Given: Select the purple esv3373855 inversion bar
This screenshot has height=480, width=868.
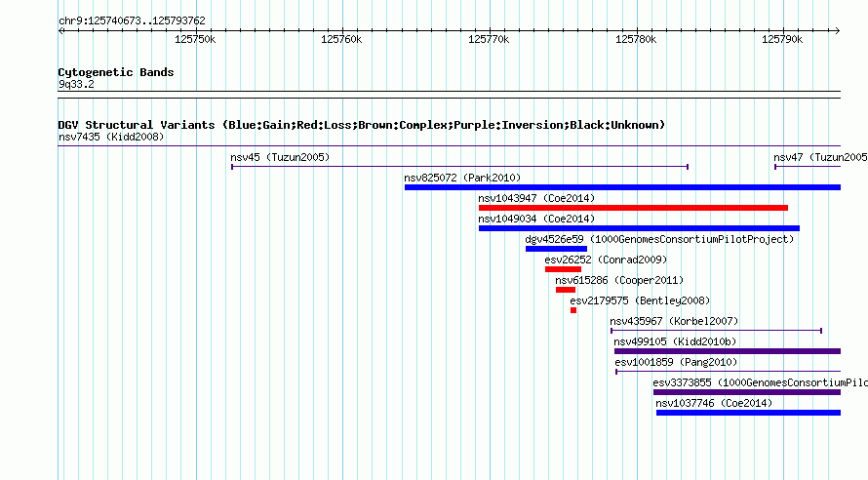Looking at the screenshot, I should point(747,392).
